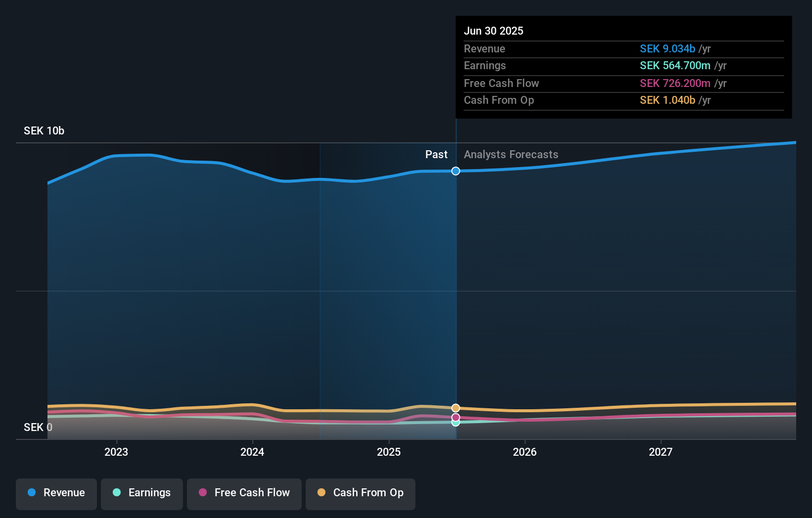Toggle the Free Cash Flow legend button

click(x=244, y=494)
